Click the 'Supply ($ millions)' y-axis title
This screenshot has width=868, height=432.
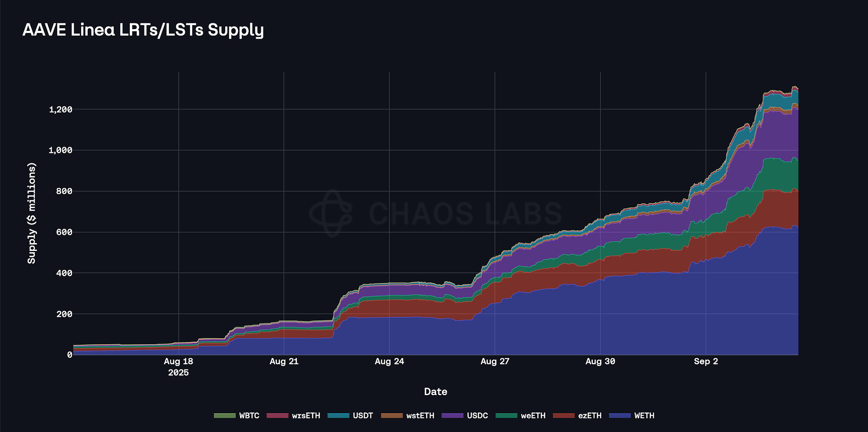tap(31, 213)
